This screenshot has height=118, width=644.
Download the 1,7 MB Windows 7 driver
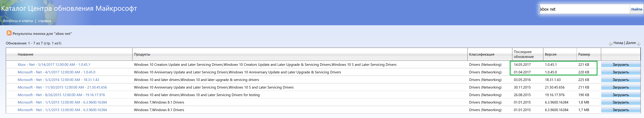click(620, 110)
